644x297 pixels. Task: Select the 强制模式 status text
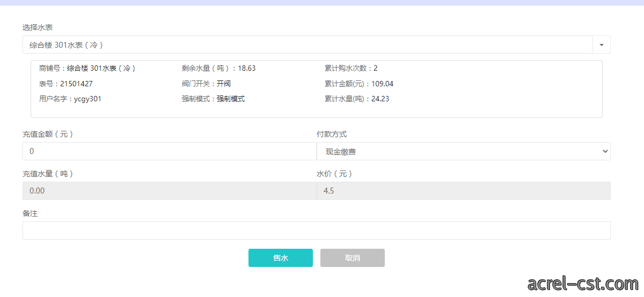213,99
